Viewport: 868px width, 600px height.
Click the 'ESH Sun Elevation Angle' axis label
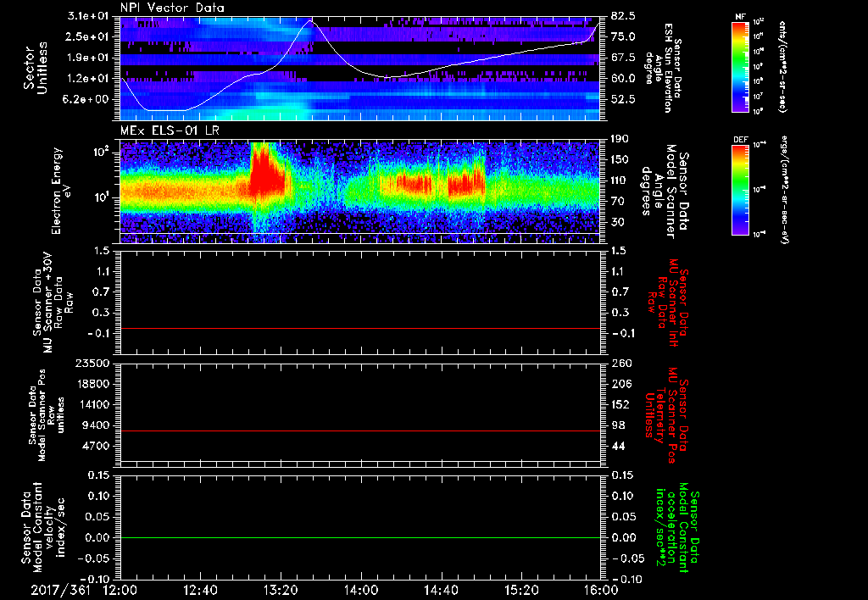pyautogui.click(x=663, y=68)
